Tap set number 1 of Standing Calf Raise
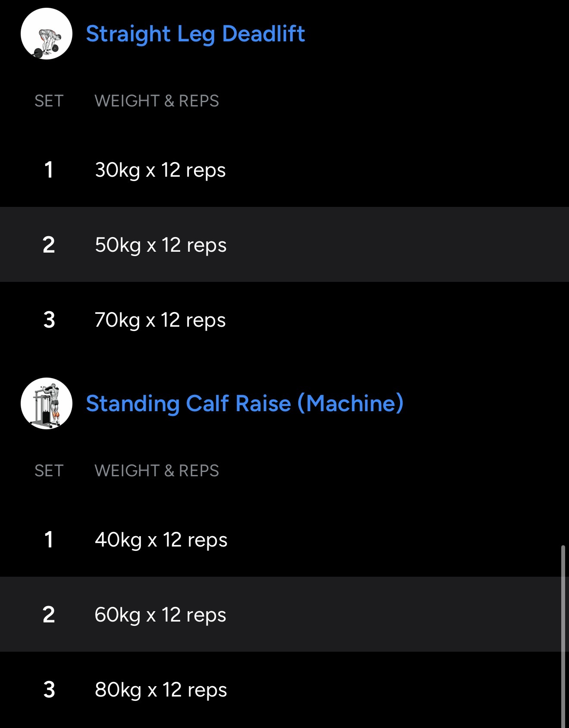 point(49,540)
